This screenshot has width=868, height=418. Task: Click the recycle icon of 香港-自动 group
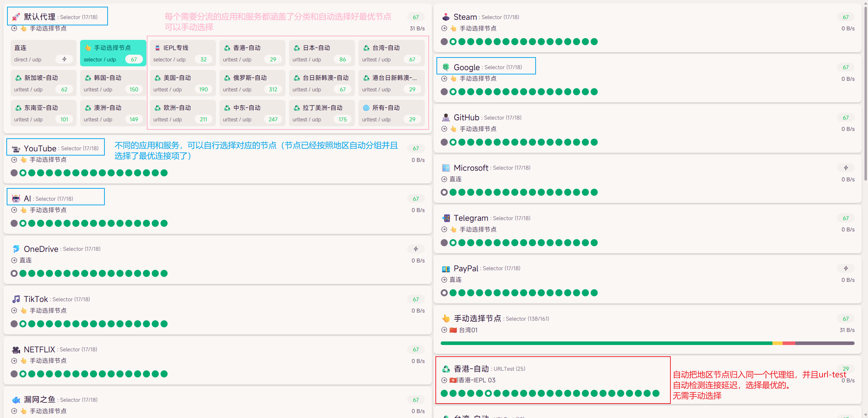click(x=446, y=369)
